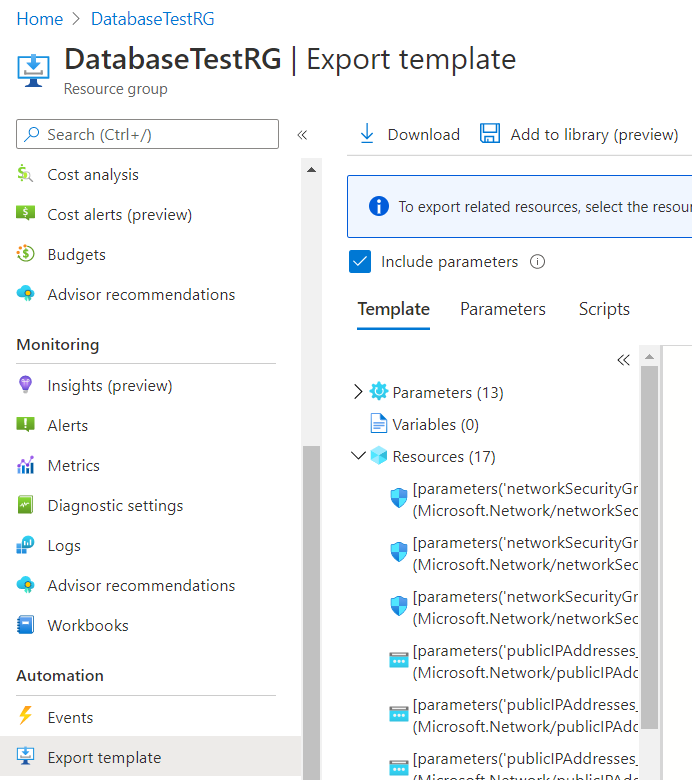Click the Resources cube icon in the tree
This screenshot has height=780, width=692.
coord(379,455)
